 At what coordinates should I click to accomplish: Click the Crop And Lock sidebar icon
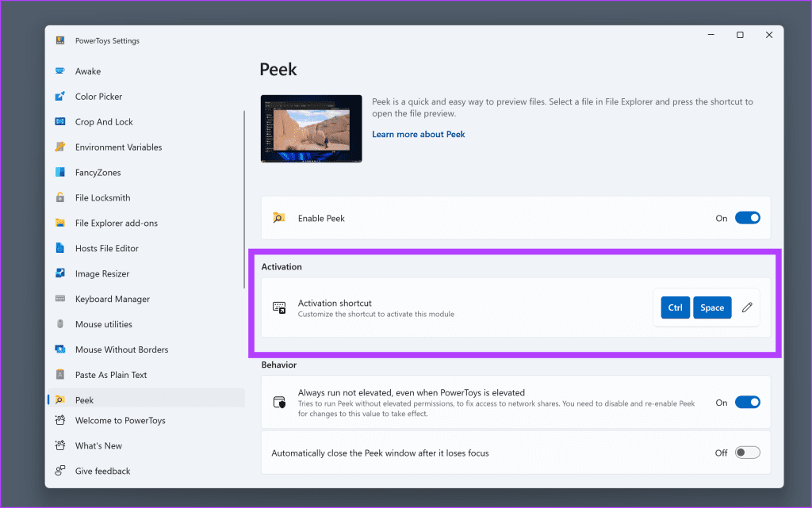(x=60, y=121)
